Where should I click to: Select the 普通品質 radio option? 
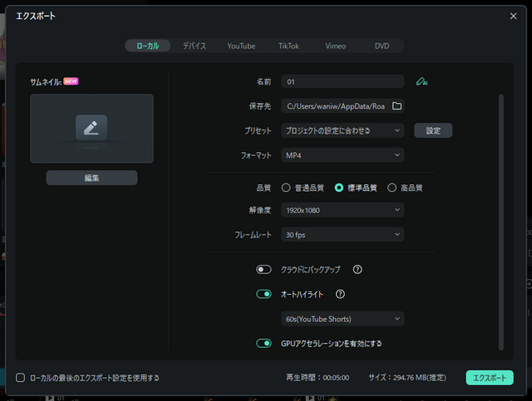[286, 188]
